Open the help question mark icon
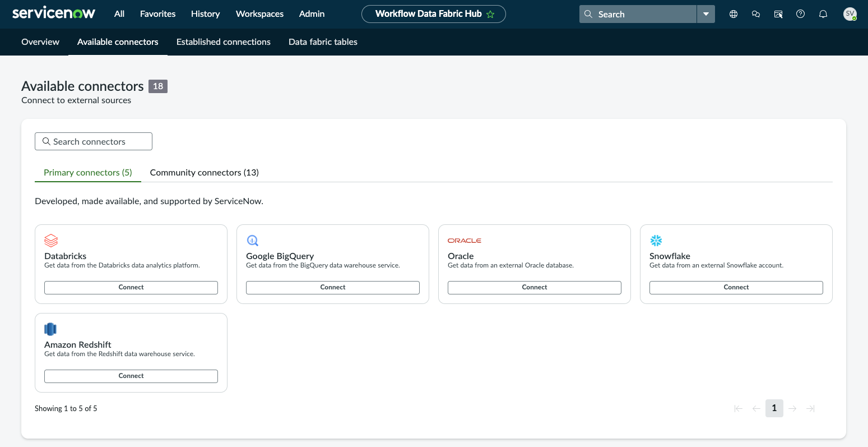Screen dimensions: 868x447 coord(801,14)
